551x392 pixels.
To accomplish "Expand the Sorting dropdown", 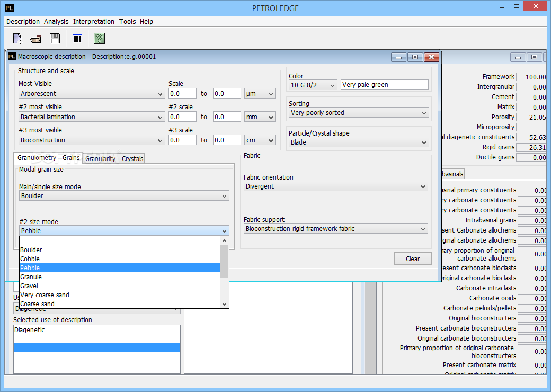I will pos(359,113).
